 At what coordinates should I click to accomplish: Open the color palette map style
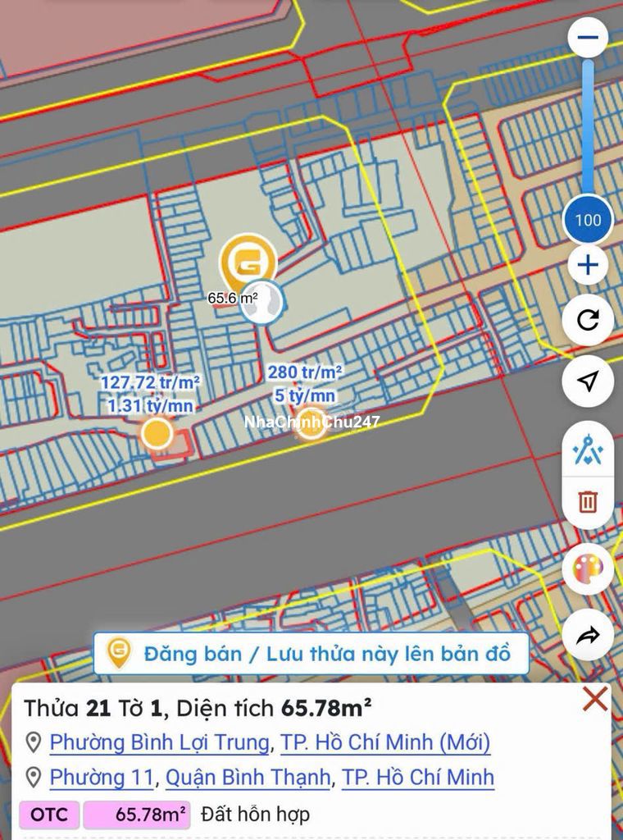588,569
